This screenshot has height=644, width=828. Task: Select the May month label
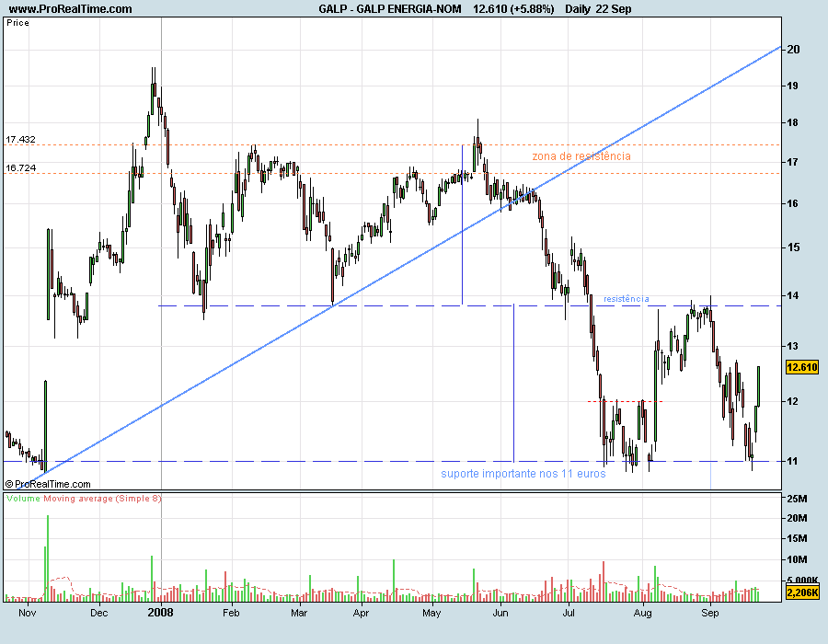coord(431,613)
